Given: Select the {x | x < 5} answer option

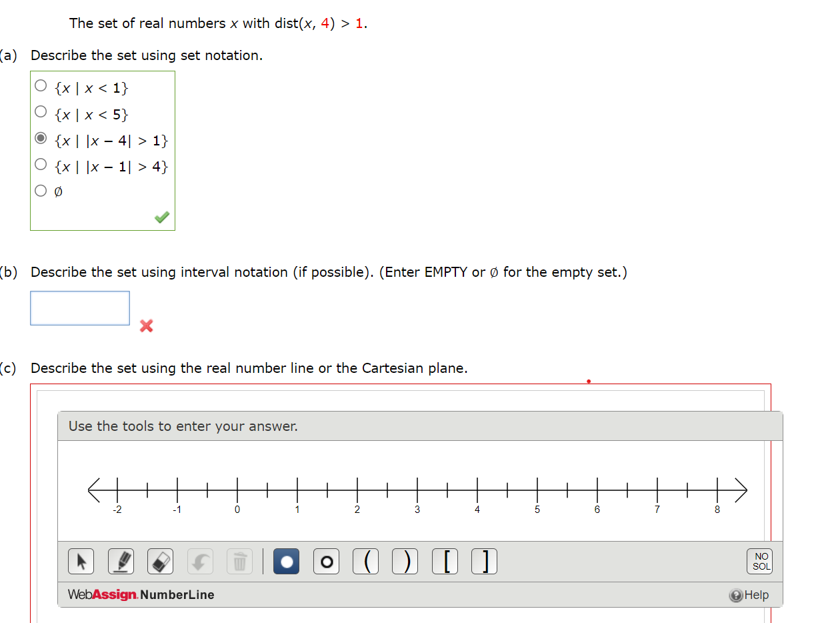Looking at the screenshot, I should [x=40, y=111].
